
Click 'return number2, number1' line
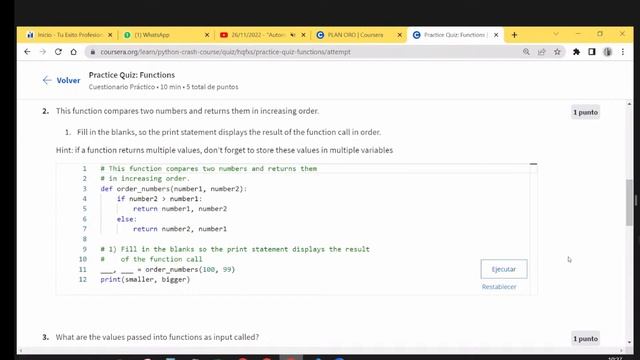tap(180, 229)
